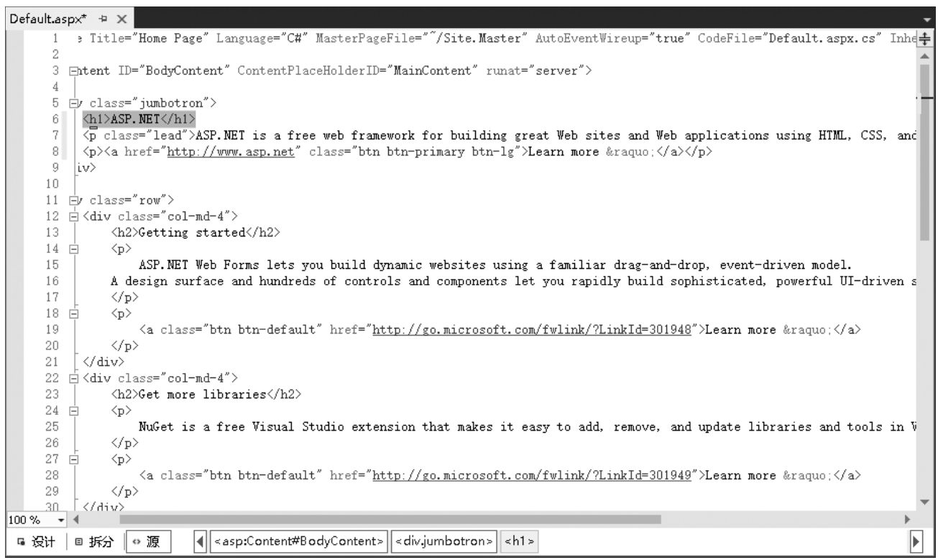Image resolution: width=938 pixels, height=560 pixels.
Task: Select the asp:Content#BodyContent breadcrumb
Action: pyautogui.click(x=299, y=541)
